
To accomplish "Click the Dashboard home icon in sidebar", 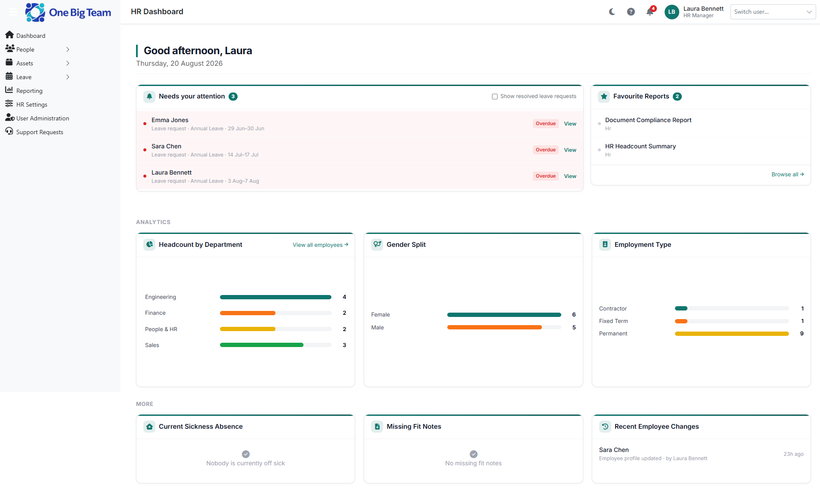I will pos(9,34).
